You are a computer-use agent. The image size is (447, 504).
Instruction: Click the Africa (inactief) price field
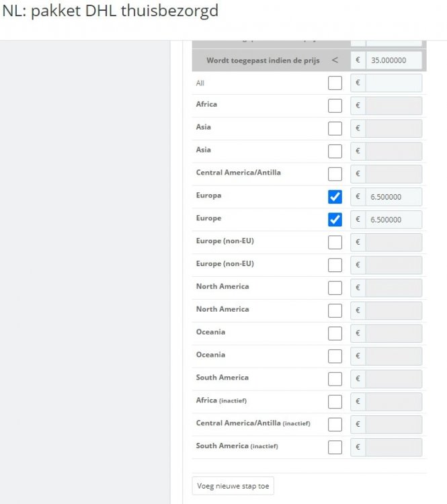(394, 402)
